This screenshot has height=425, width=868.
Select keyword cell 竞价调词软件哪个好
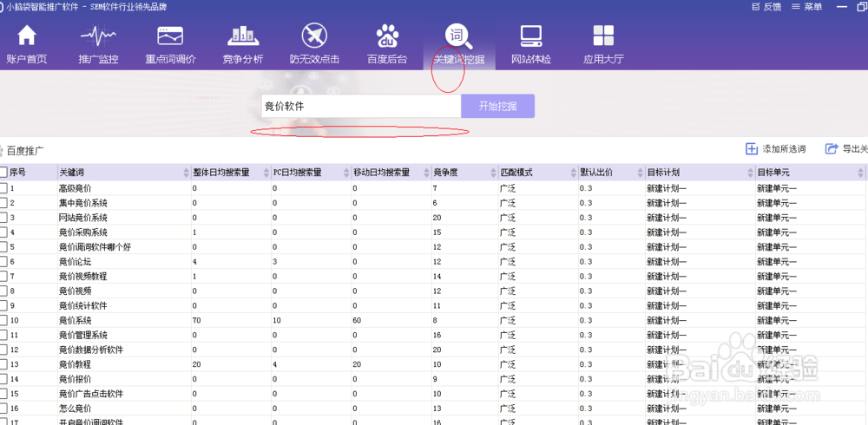pyautogui.click(x=95, y=247)
